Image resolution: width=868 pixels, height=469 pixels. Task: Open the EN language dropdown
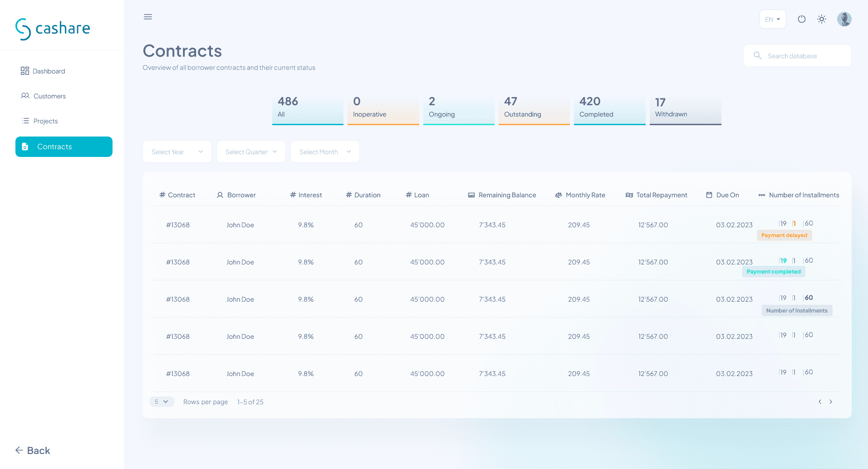coord(773,19)
